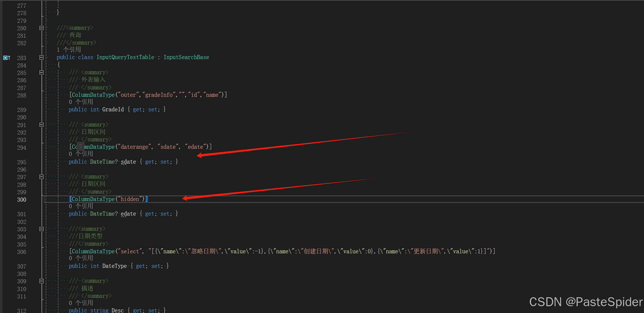Click the sdate property name
The width and height of the screenshot is (644, 313).
(128, 162)
